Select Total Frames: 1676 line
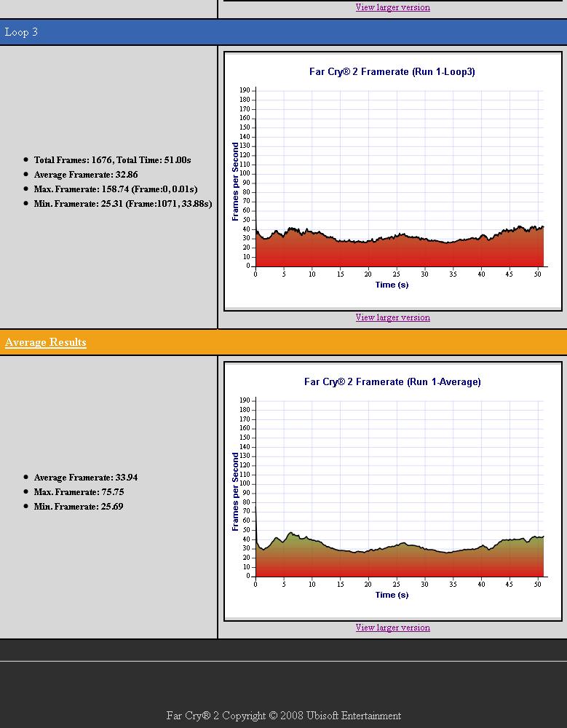Image resolution: width=567 pixels, height=728 pixels. [112, 160]
